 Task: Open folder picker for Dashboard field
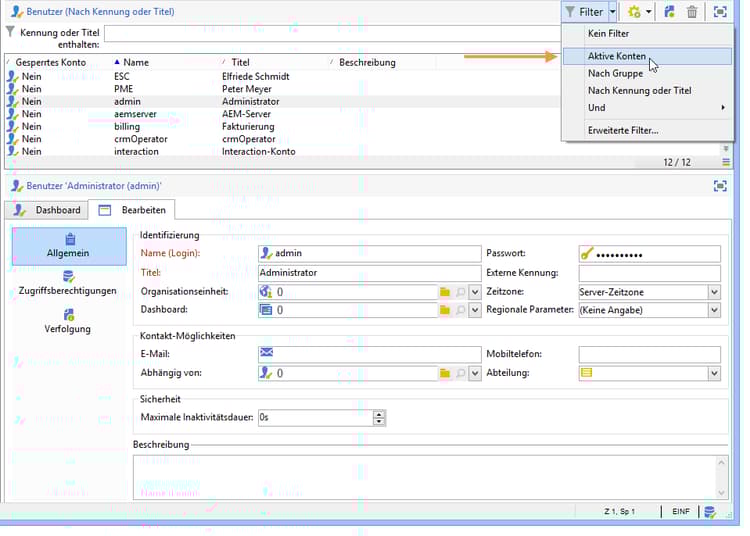[445, 310]
